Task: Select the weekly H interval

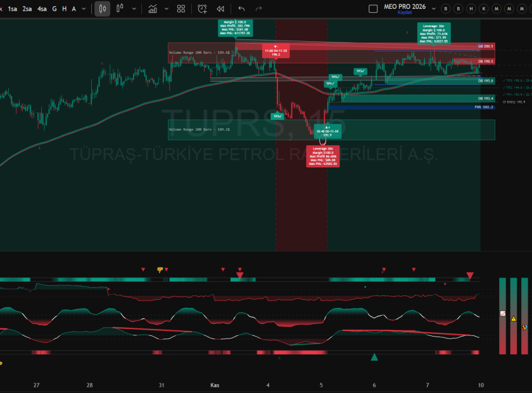Action: coord(64,9)
